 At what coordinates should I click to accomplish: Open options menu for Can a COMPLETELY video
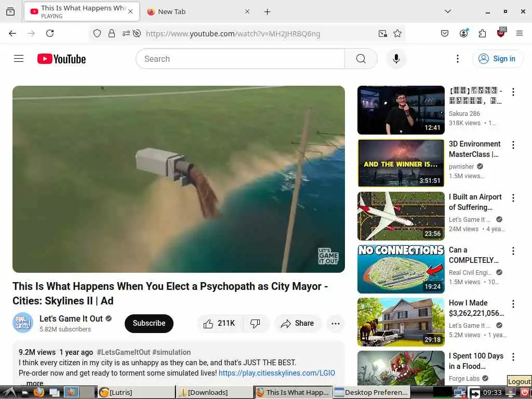(513, 251)
